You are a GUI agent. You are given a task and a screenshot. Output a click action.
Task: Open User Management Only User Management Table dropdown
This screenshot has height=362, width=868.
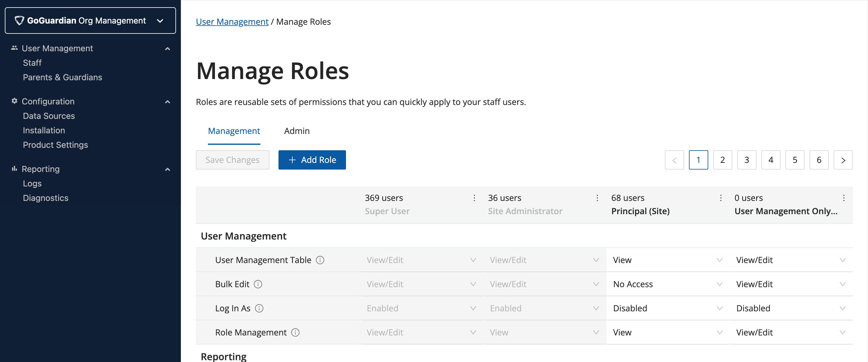[x=791, y=260]
